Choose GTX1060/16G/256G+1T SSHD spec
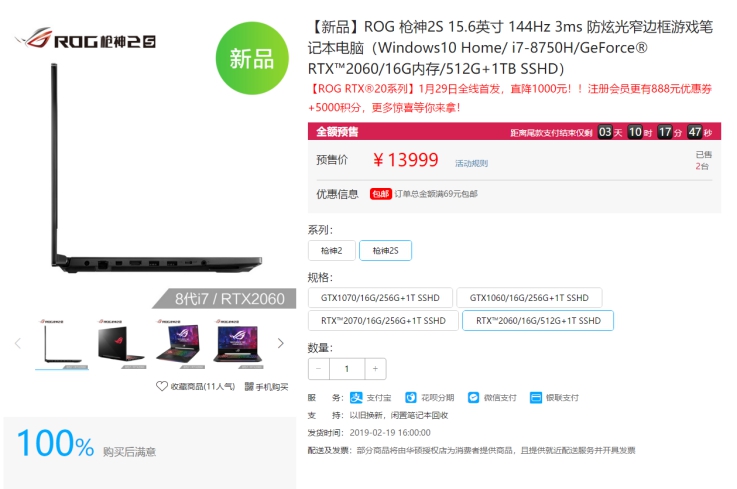The width and height of the screenshot is (737, 489). point(529,298)
